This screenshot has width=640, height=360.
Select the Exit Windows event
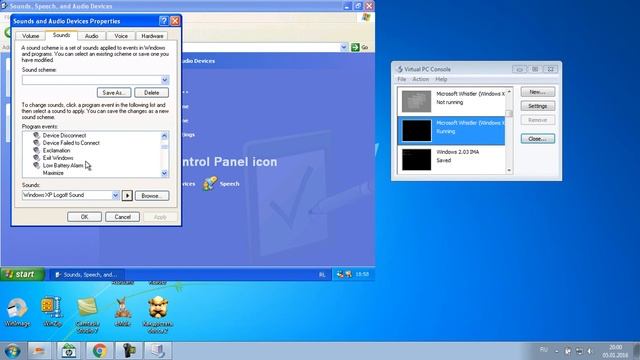tap(58, 158)
